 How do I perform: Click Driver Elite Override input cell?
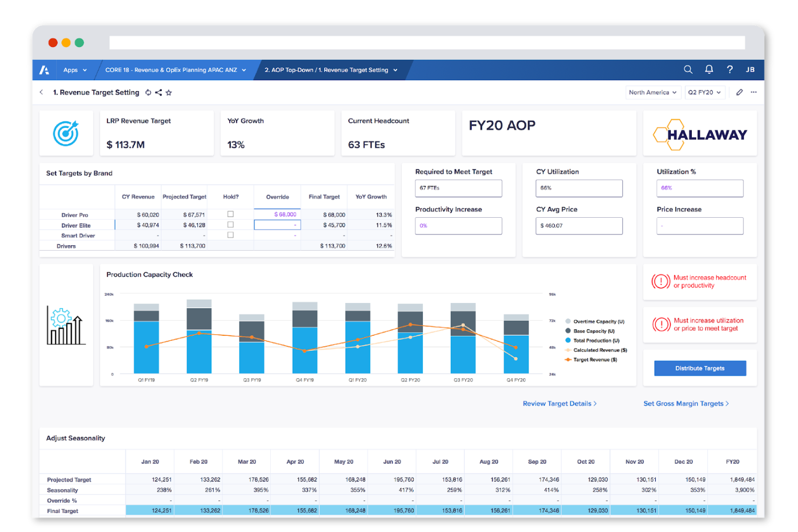[x=277, y=225]
